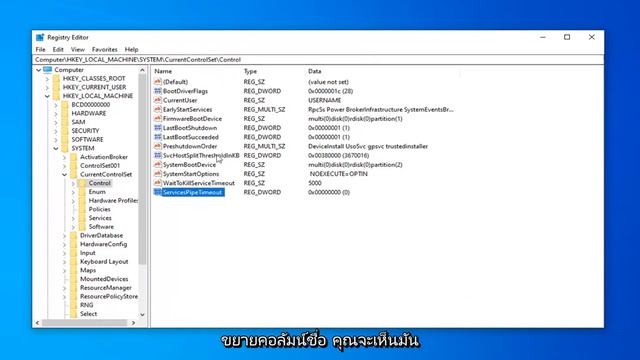
Task: Click the icon beside SystemBootDevice
Action: click(158, 164)
